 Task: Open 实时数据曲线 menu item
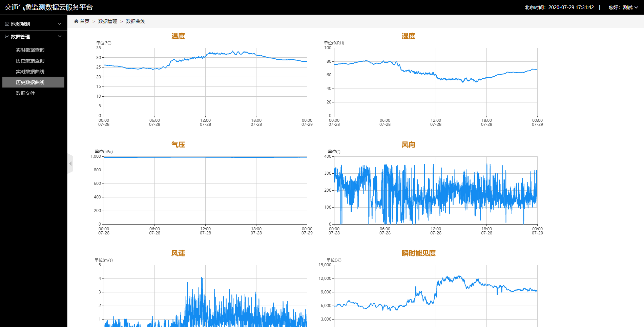click(x=30, y=72)
